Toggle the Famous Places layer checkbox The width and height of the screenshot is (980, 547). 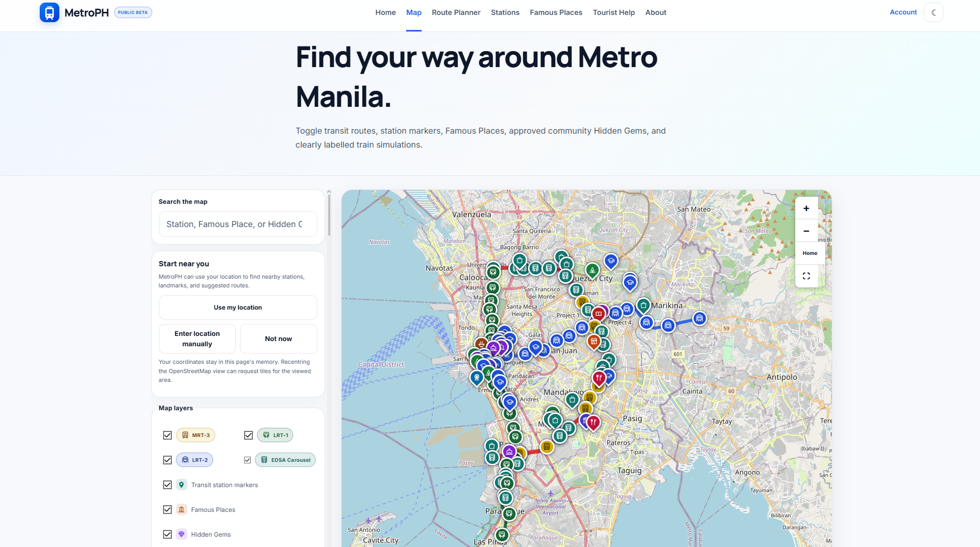tap(167, 509)
